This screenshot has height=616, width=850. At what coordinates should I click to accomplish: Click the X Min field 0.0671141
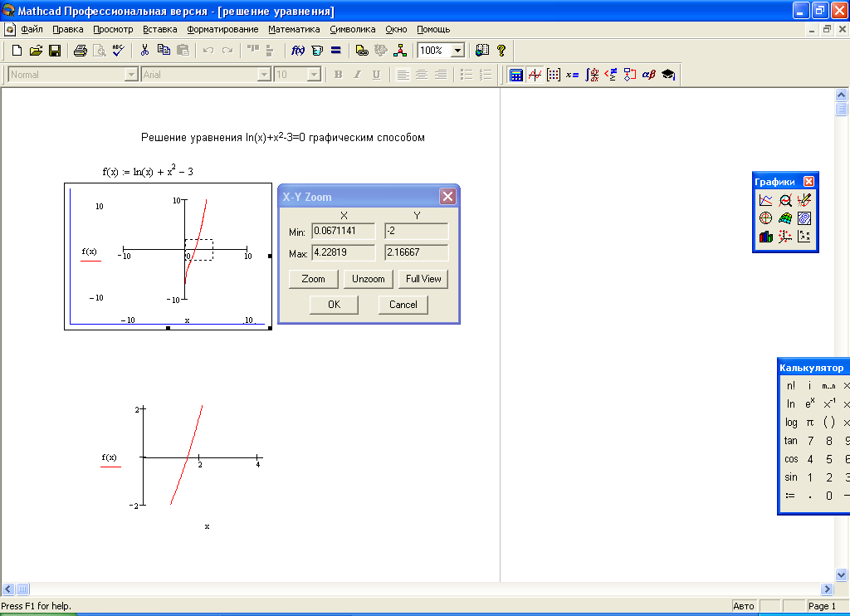(x=344, y=231)
